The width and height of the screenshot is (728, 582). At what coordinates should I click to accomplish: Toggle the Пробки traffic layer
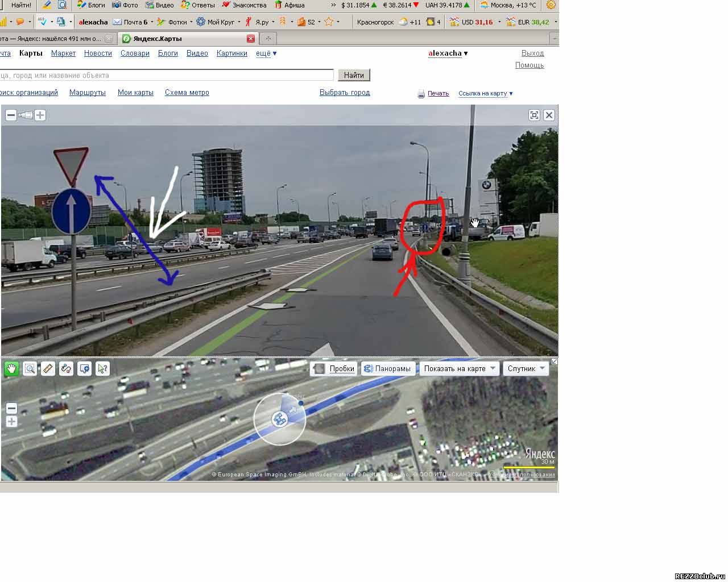(334, 369)
